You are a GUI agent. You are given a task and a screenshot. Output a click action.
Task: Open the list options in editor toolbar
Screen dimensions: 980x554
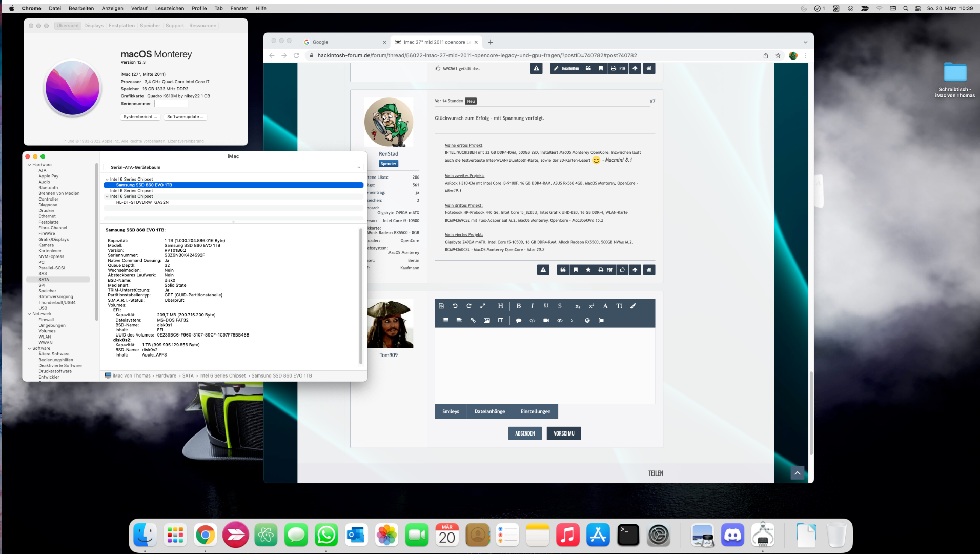tap(445, 321)
